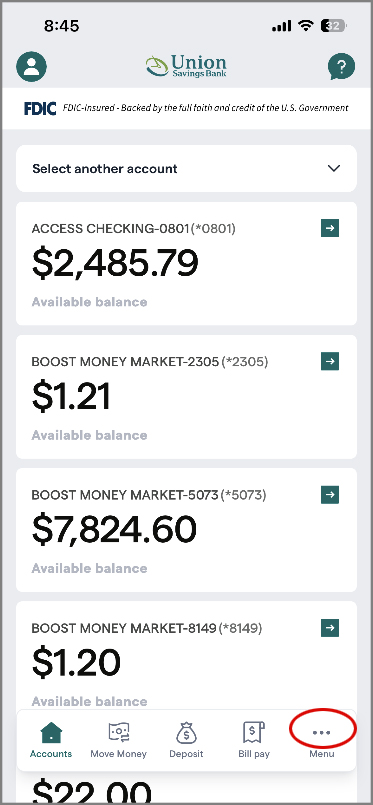Select the $2,485.79 checking balance
Image resolution: width=373 pixels, height=805 pixels.
115,263
